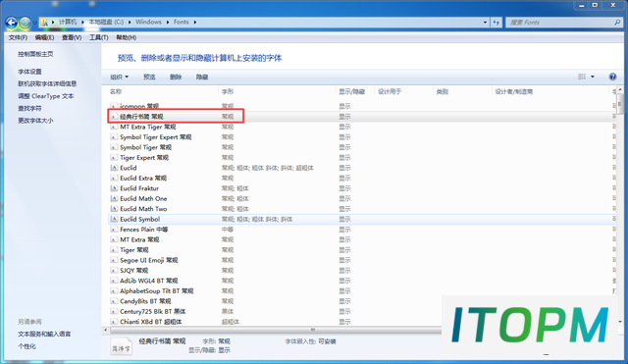Click the AlphabetSoup Tilt BT 常规 name
The height and width of the screenshot is (364, 628).
(x=157, y=291)
